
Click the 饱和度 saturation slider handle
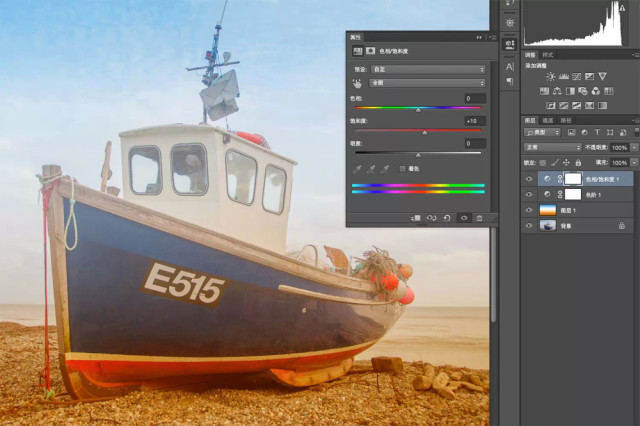[x=424, y=131]
